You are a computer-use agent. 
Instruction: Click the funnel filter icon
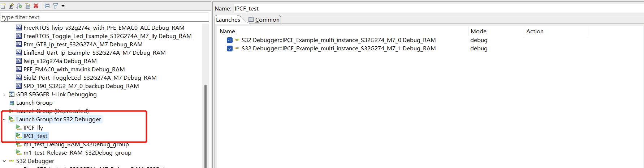55,6
